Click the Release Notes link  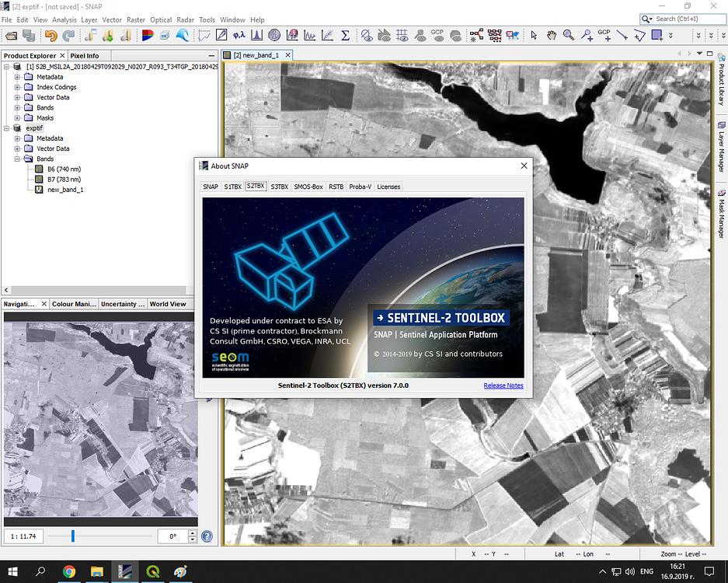(503, 385)
